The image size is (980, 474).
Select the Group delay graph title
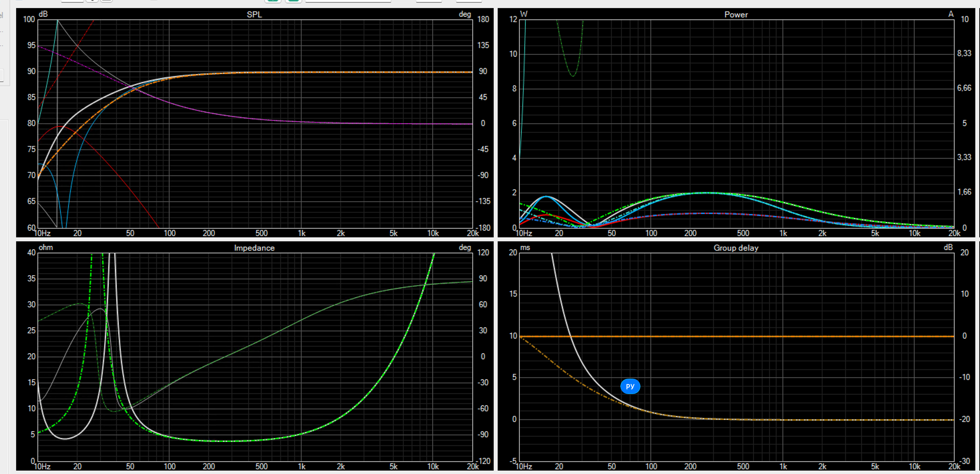[x=736, y=248]
